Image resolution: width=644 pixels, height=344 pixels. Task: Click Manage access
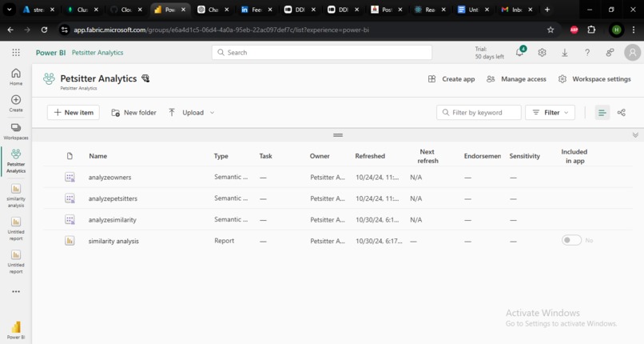(x=516, y=79)
